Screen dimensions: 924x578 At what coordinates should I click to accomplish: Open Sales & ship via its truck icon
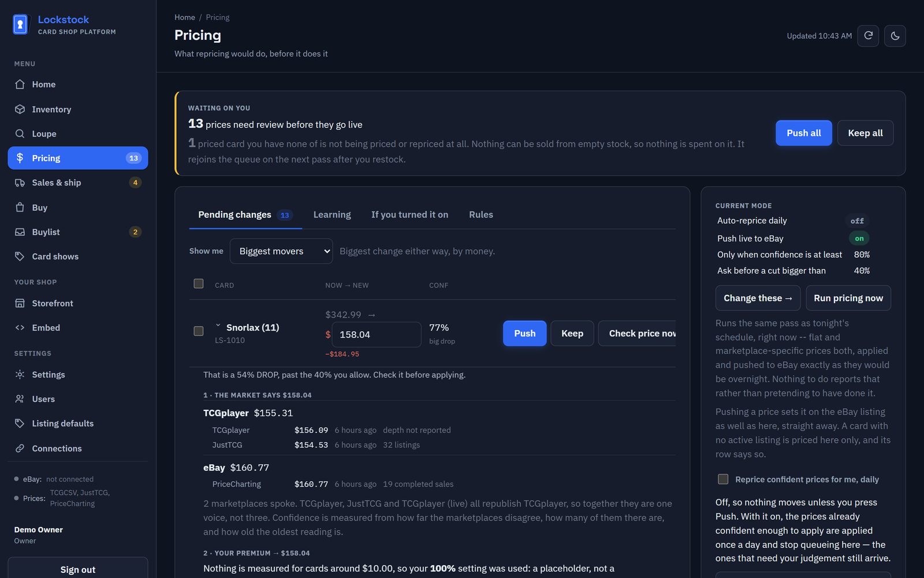point(20,183)
